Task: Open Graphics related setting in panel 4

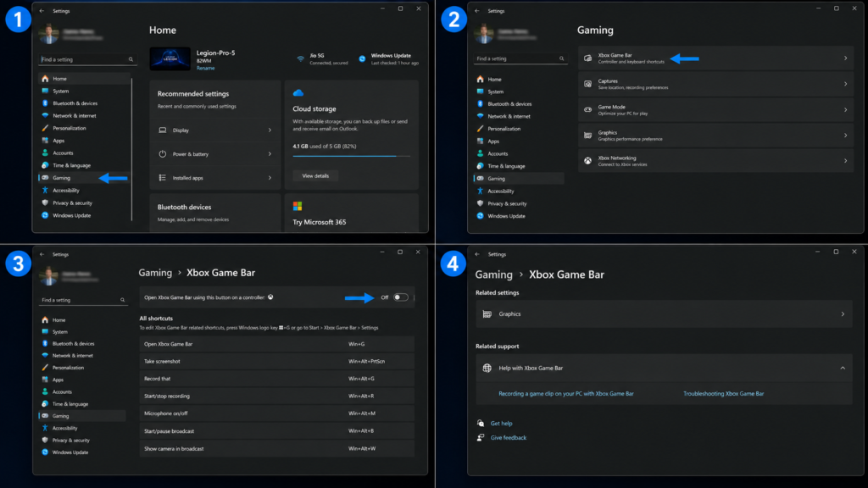Action: pos(664,313)
